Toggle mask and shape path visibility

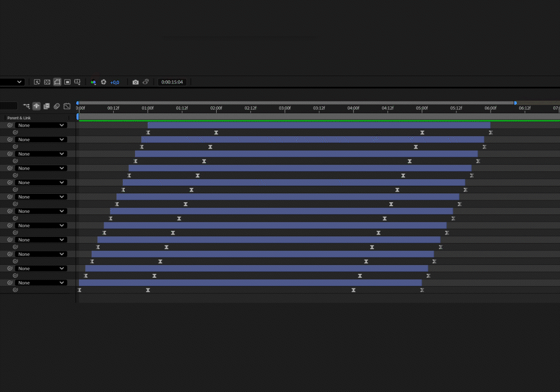tap(57, 82)
